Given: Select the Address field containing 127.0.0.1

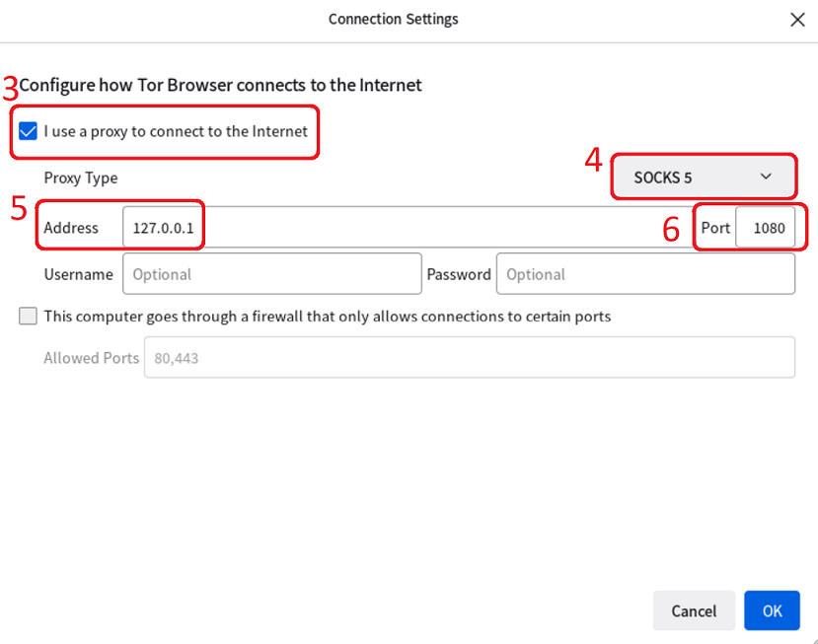Looking at the screenshot, I should (x=163, y=227).
